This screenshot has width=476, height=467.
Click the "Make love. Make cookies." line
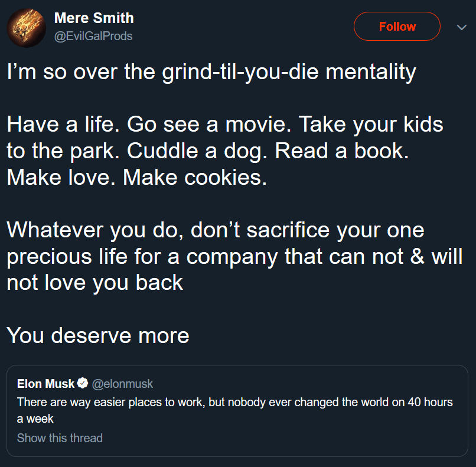137,177
